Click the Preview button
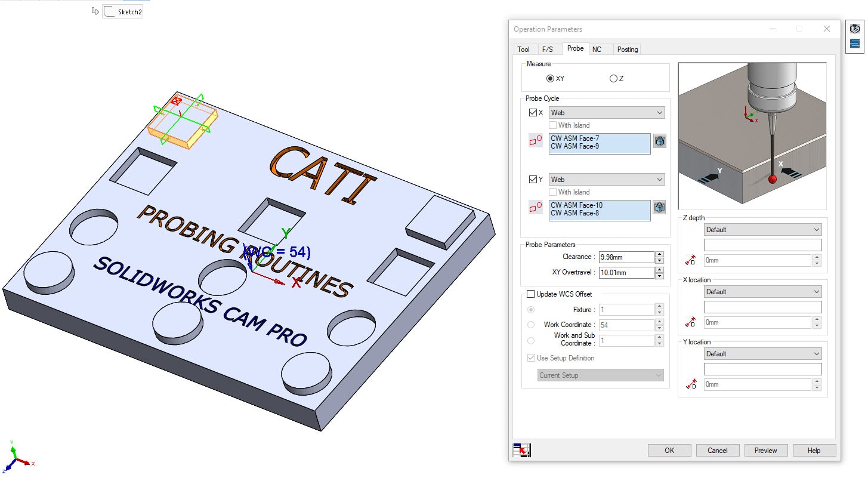 point(765,451)
